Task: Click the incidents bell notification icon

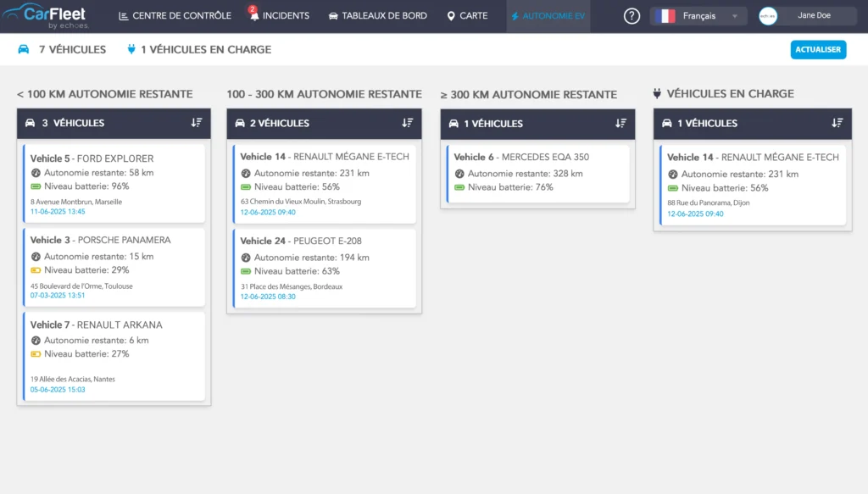Action: point(254,16)
